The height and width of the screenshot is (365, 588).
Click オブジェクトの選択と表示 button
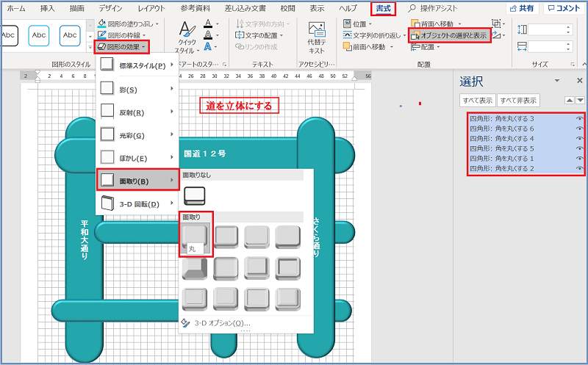pyautogui.click(x=449, y=35)
